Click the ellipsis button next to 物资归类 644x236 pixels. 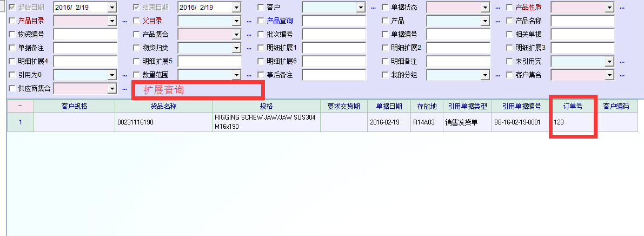(x=249, y=48)
